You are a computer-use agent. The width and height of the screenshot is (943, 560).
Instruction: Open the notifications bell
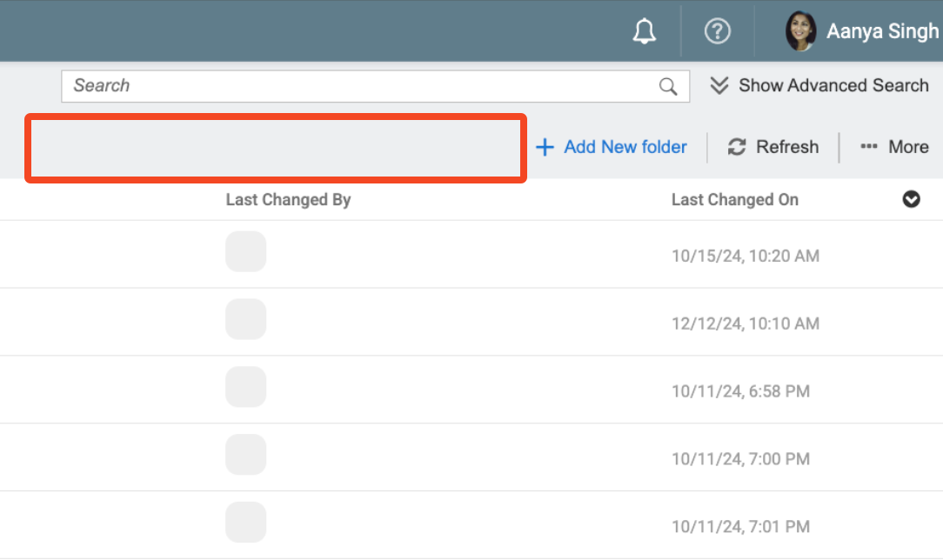point(644,31)
